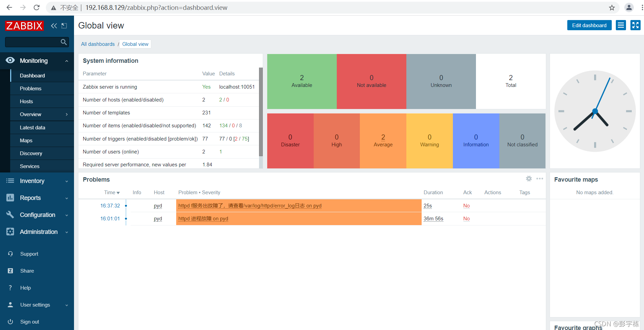Screen dimensions: 644x330
Task: Go back in browser history
Action: pyautogui.click(x=10, y=7)
